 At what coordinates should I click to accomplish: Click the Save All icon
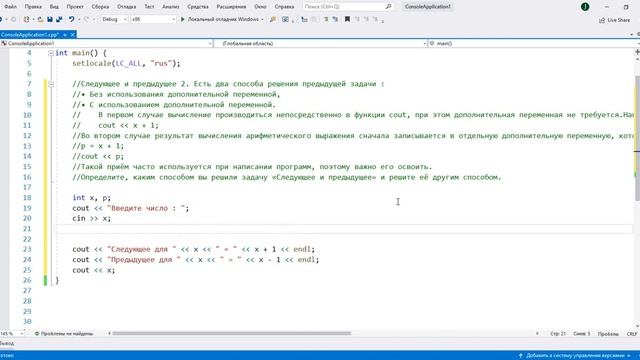pyautogui.click(x=60, y=19)
